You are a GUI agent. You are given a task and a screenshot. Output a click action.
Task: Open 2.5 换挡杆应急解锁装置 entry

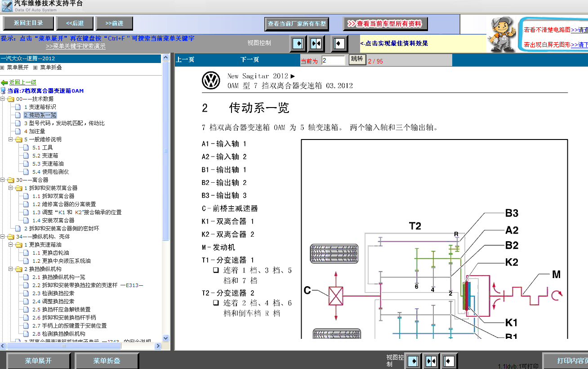[62, 310]
